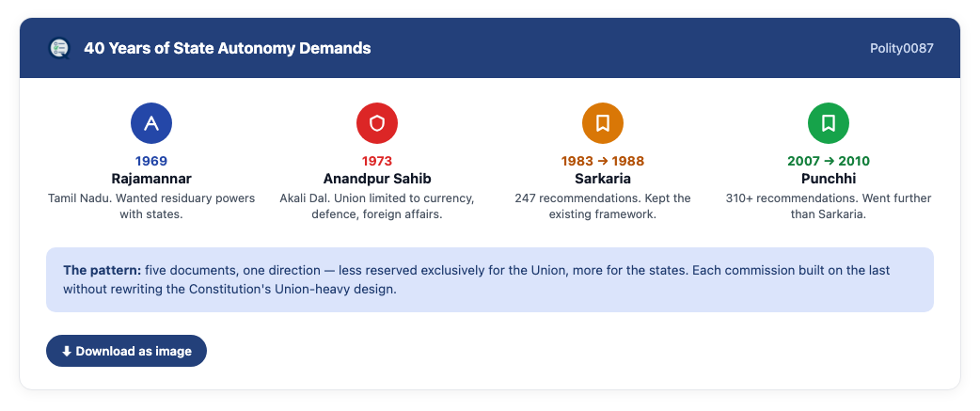The width and height of the screenshot is (980, 411).
Task: Select the orange bookmark icon for Sarkaria
Action: (x=603, y=123)
